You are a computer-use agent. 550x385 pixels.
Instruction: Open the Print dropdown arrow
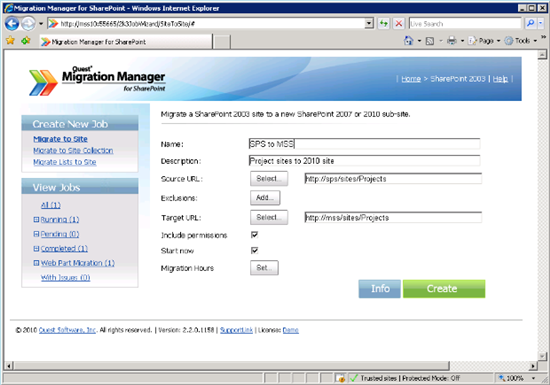[462, 41]
